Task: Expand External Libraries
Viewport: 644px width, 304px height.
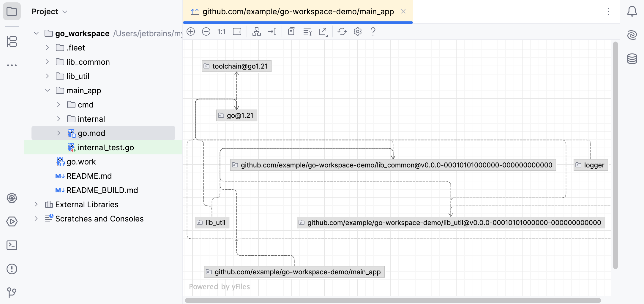Action: click(36, 204)
